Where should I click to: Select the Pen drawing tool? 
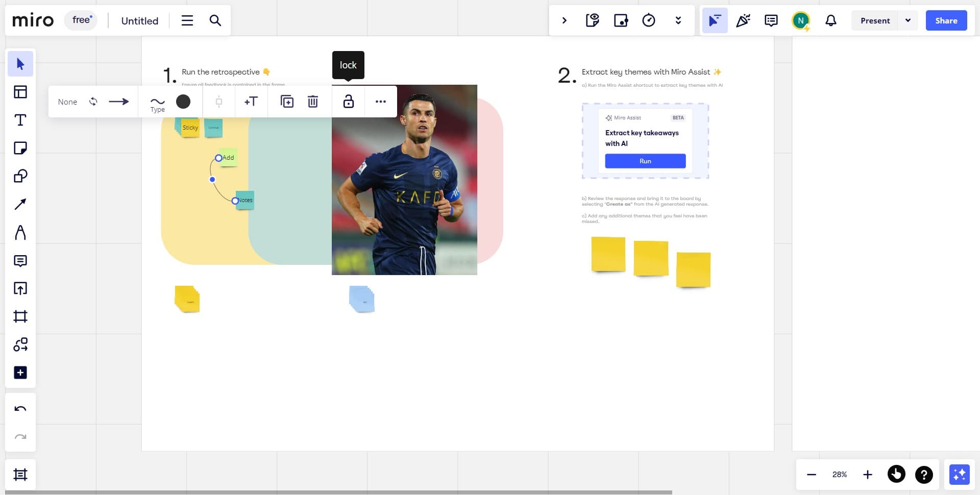pyautogui.click(x=20, y=232)
